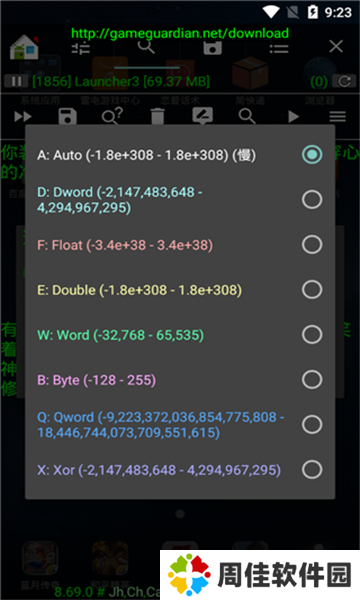This screenshot has width=360, height=600.
Task: Open the saved list floppy icon
Action: point(213,48)
